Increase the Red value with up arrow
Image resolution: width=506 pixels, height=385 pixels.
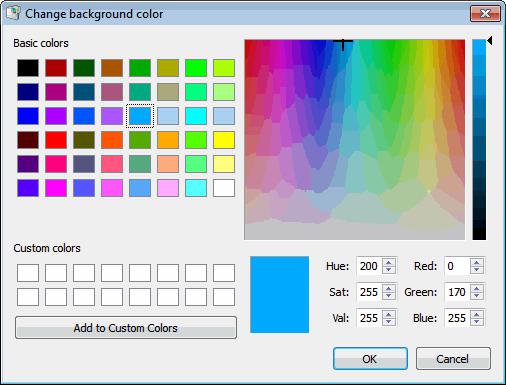pos(477,262)
